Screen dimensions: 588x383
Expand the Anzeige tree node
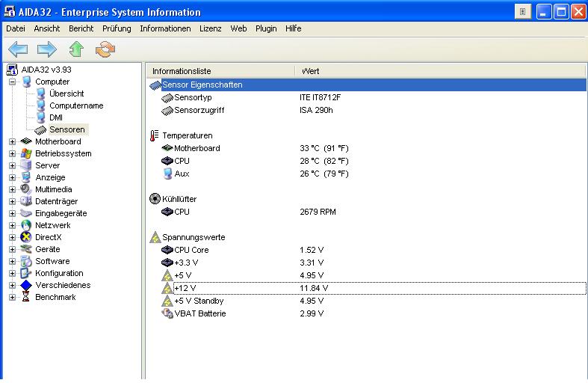point(13,177)
